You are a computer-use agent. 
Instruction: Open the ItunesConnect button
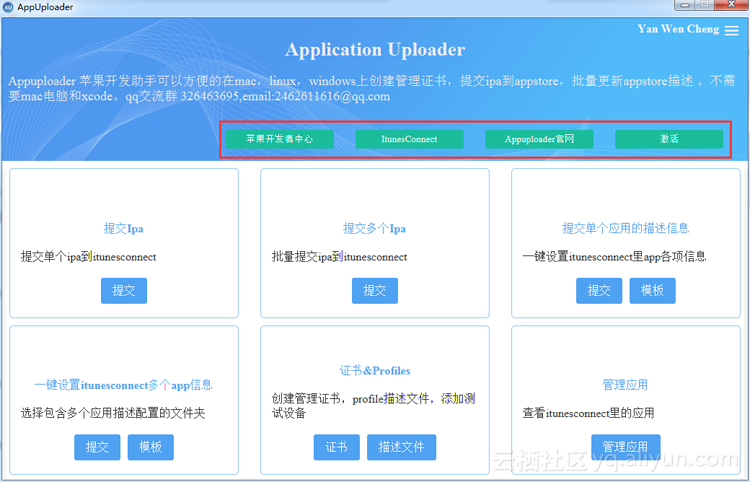[x=409, y=139]
